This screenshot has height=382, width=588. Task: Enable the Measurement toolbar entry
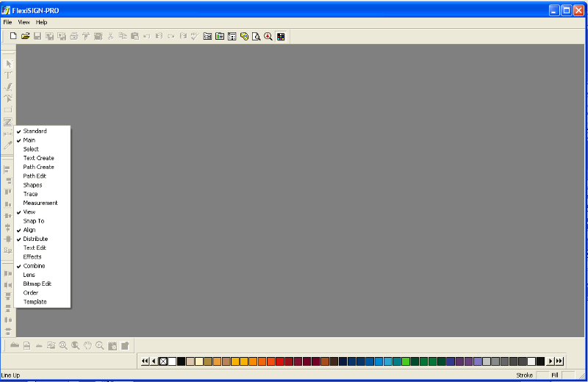42,203
